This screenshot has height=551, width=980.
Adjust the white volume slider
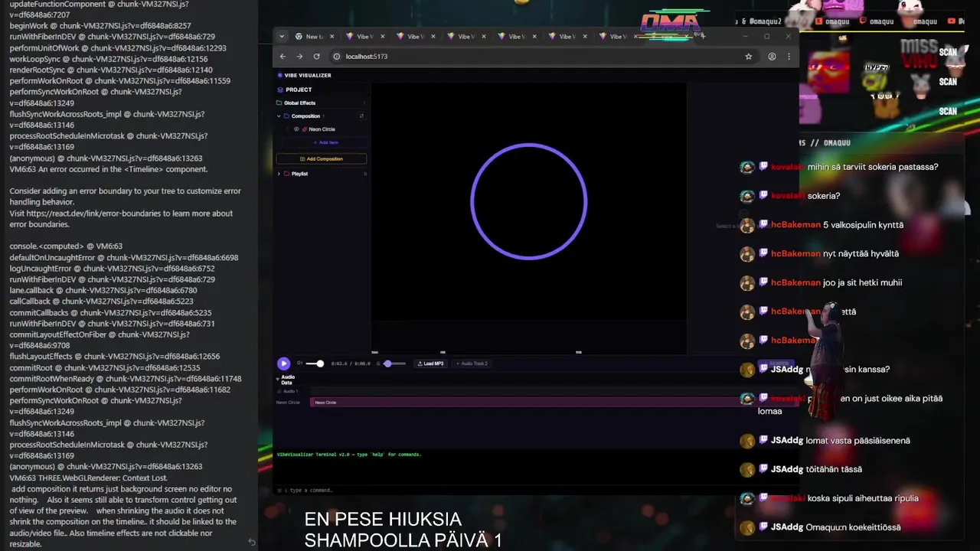[315, 364]
